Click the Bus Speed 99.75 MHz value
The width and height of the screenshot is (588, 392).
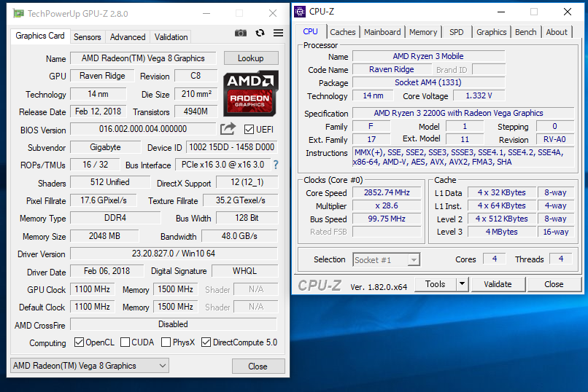click(x=387, y=219)
